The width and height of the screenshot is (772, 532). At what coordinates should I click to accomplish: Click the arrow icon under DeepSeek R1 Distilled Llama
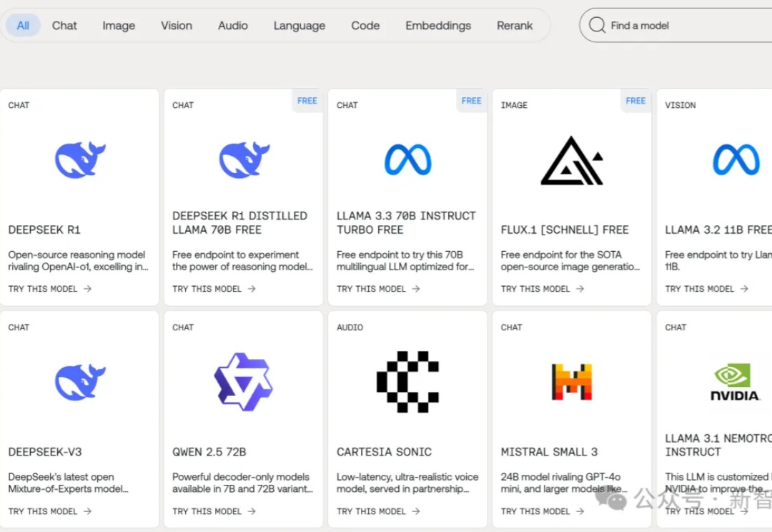(x=252, y=289)
